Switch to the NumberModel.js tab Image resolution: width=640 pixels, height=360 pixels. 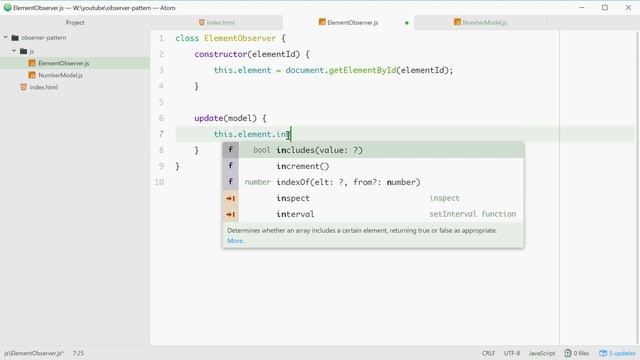click(x=480, y=22)
